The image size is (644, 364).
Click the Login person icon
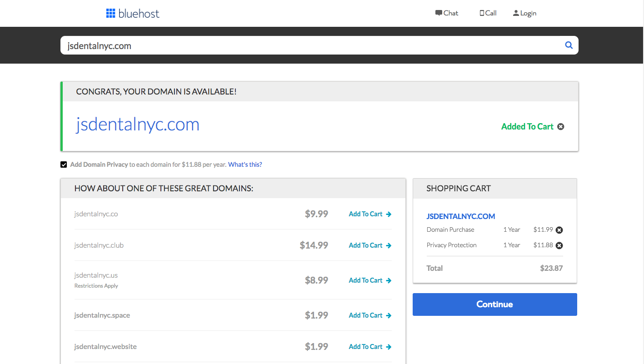tap(516, 13)
